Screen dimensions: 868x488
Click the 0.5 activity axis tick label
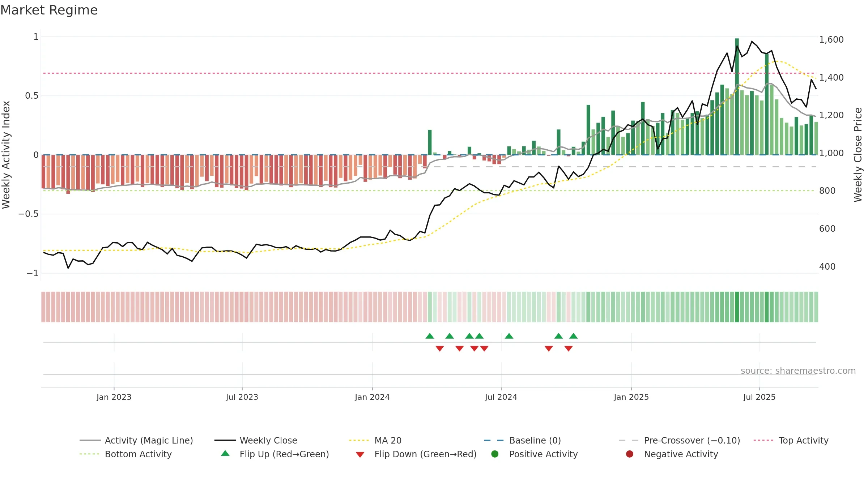pos(32,96)
